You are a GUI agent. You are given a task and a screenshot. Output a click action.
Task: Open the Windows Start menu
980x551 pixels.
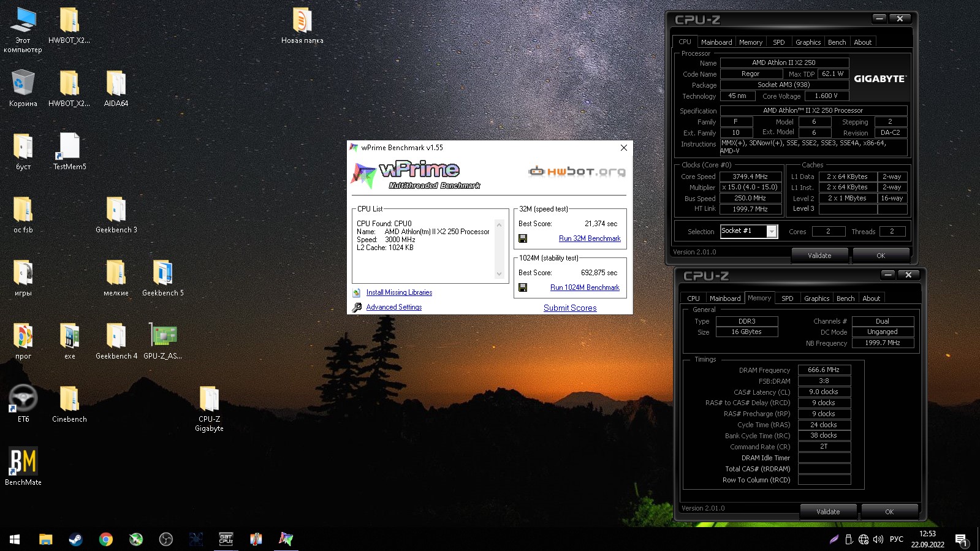tap(15, 539)
